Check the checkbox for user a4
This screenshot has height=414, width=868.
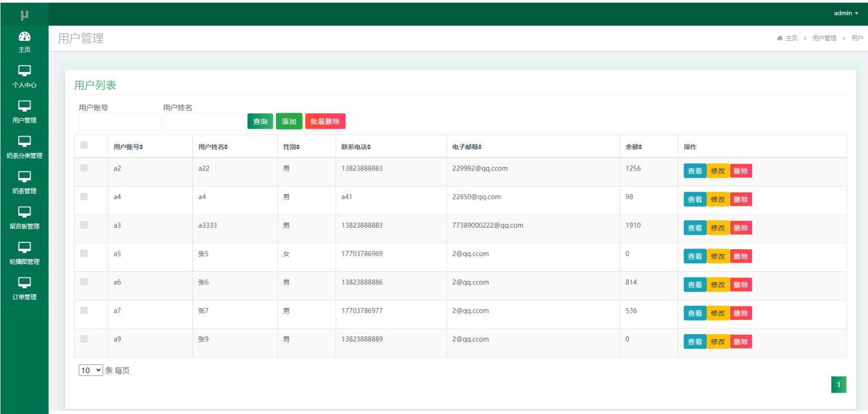pos(84,196)
